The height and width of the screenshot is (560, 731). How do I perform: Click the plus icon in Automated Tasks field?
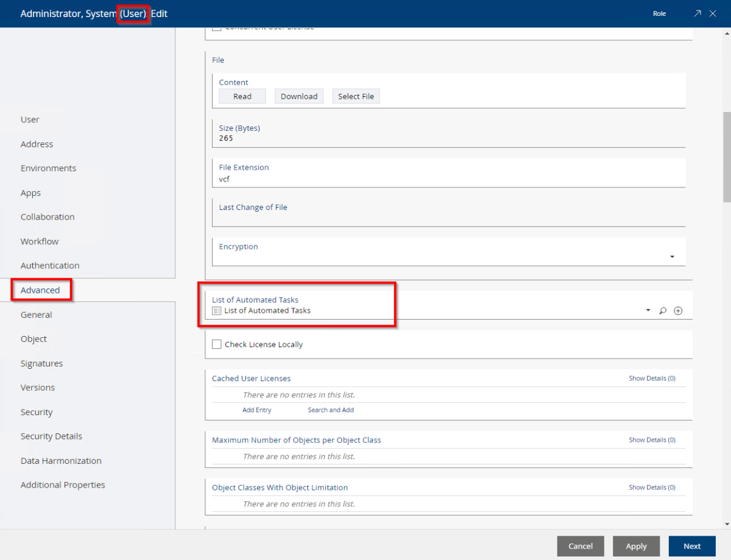(678, 311)
